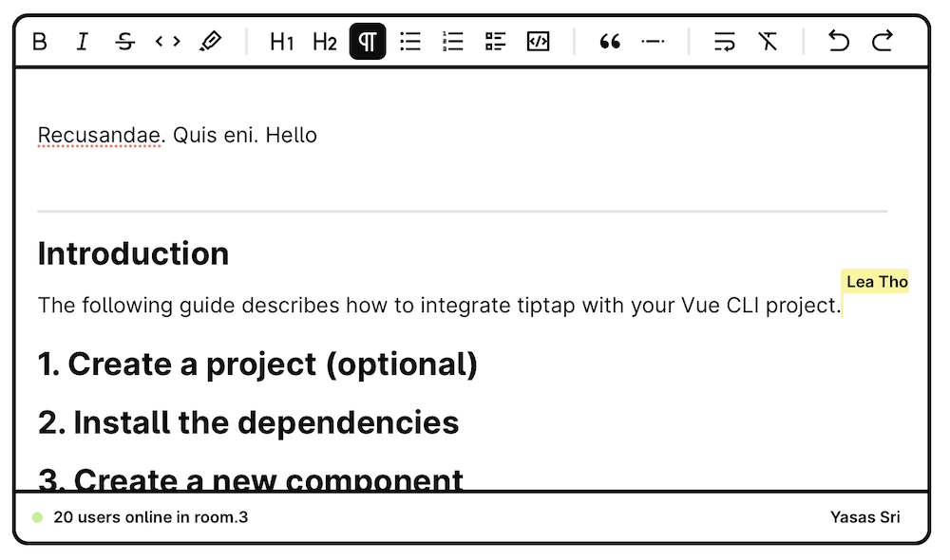Viewport: 950px width, 560px height.
Task: Toggle bullet list
Action: coord(410,42)
